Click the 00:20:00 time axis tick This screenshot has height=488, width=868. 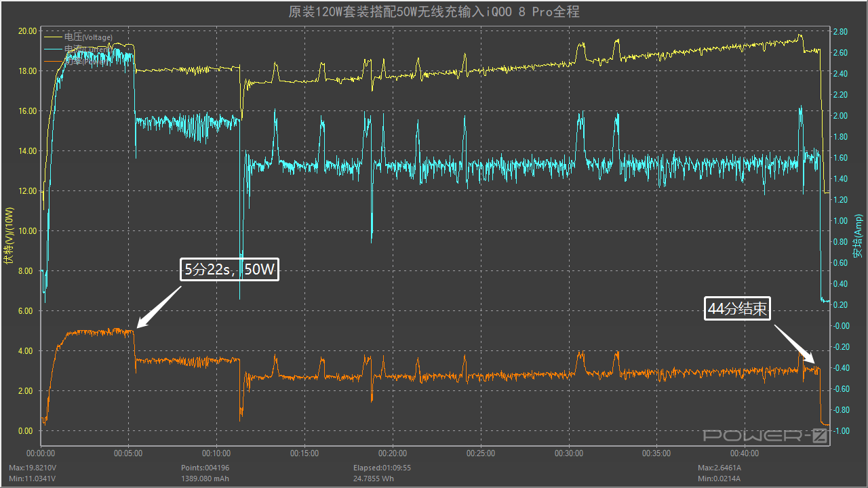point(393,453)
